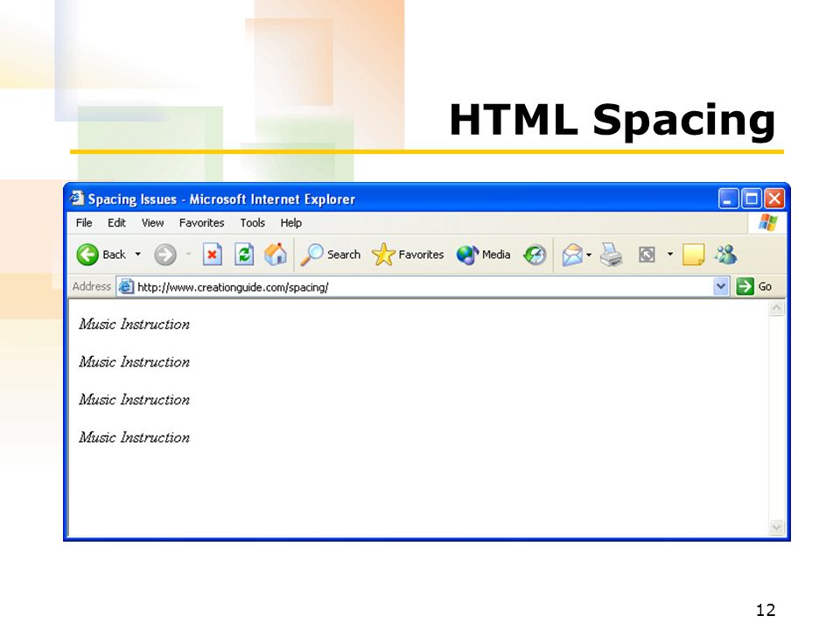840x630 pixels.
Task: Expand the Mail dropdown arrow
Action: click(x=589, y=255)
